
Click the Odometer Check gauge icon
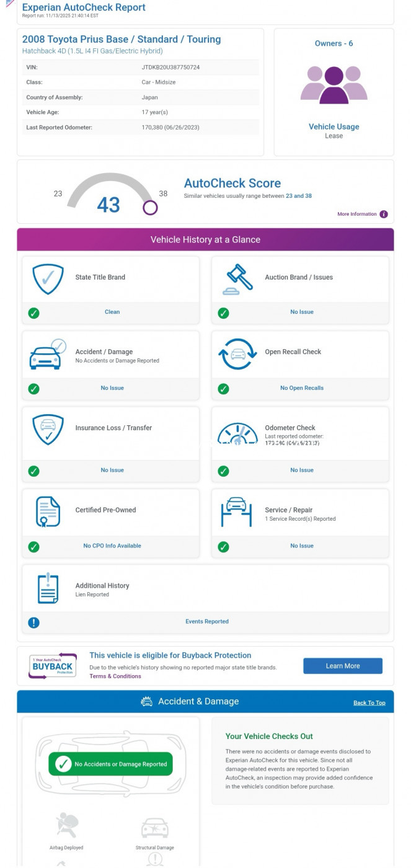(x=237, y=433)
